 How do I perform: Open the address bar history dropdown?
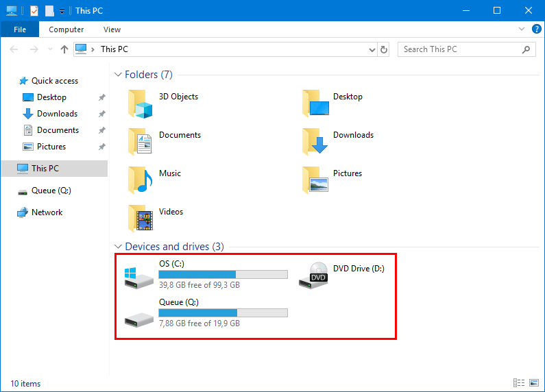(x=372, y=49)
